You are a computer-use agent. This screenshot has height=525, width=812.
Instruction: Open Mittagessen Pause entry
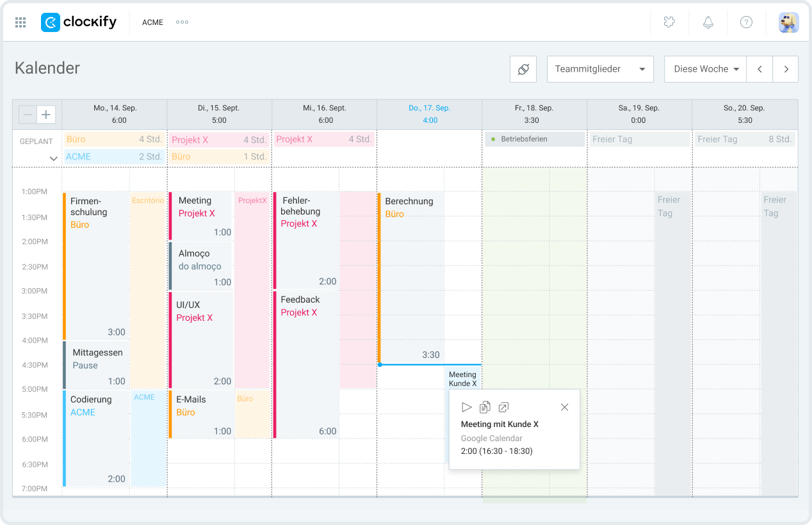(x=95, y=365)
